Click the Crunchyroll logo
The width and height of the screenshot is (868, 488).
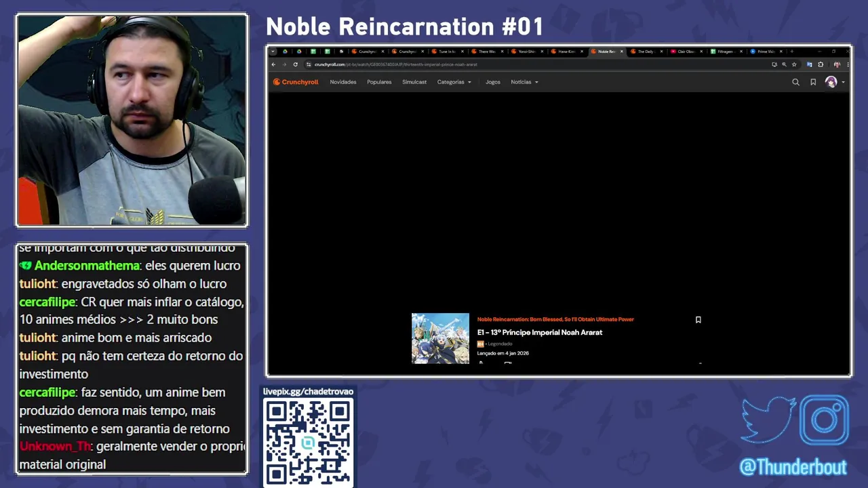pos(296,82)
